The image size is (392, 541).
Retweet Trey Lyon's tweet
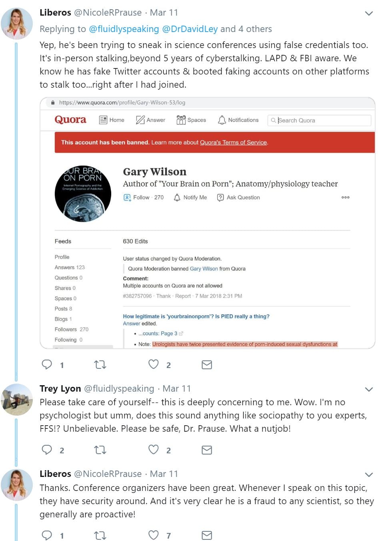point(100,450)
